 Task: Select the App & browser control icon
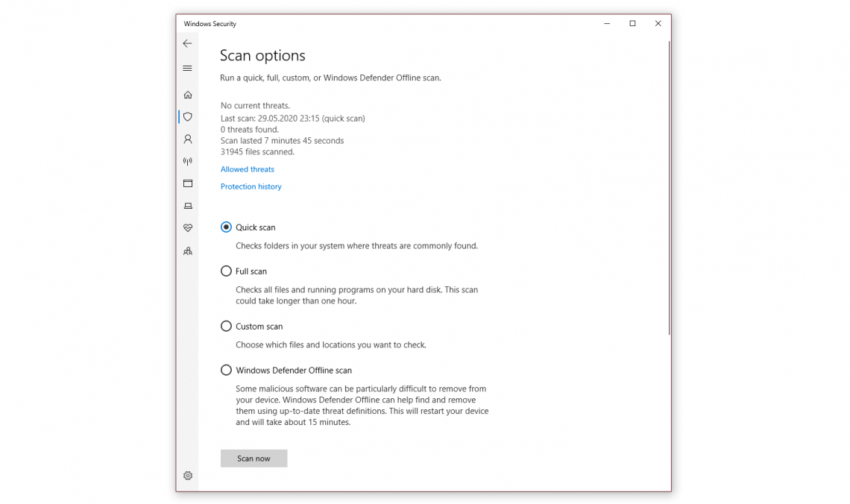click(x=187, y=183)
